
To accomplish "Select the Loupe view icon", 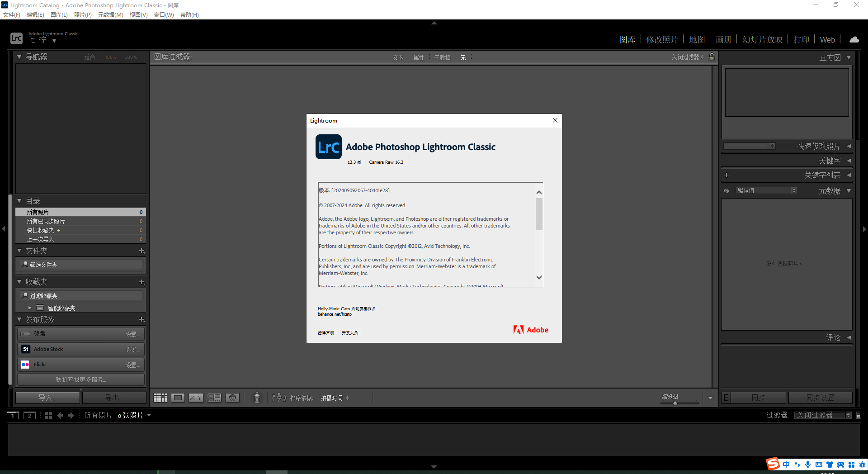I will 178,398.
